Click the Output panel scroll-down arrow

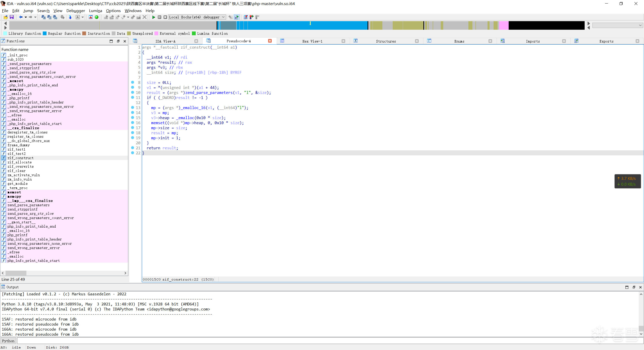[641, 334]
